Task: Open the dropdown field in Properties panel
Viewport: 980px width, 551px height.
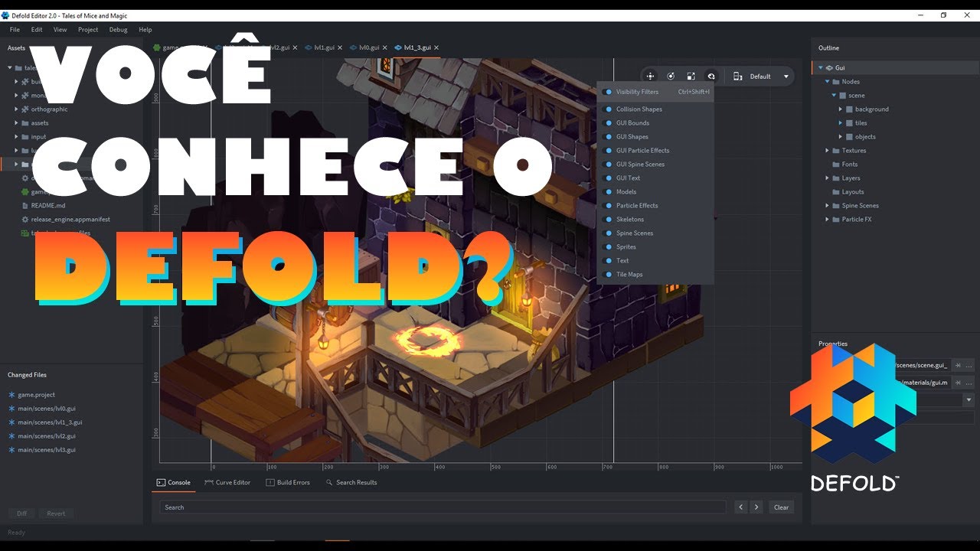Action: pos(969,399)
